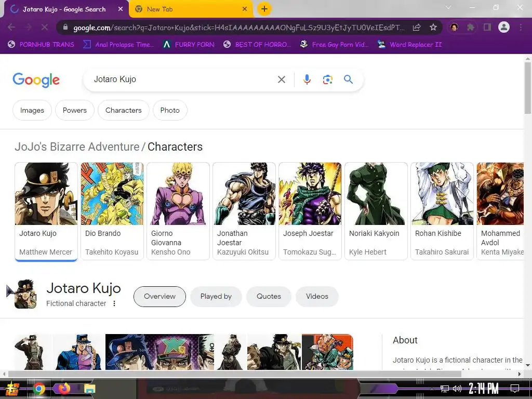Select the Photo filter chip

(x=170, y=110)
